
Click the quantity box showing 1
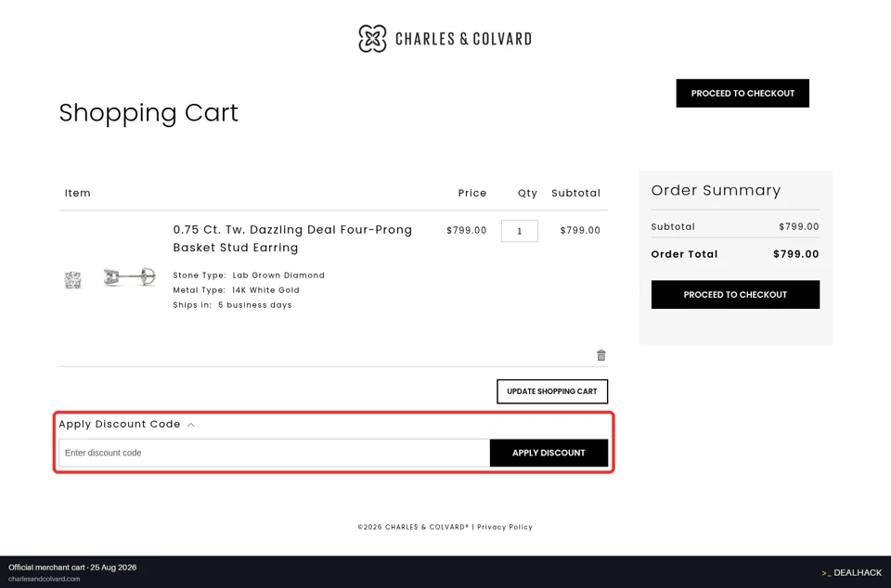520,231
